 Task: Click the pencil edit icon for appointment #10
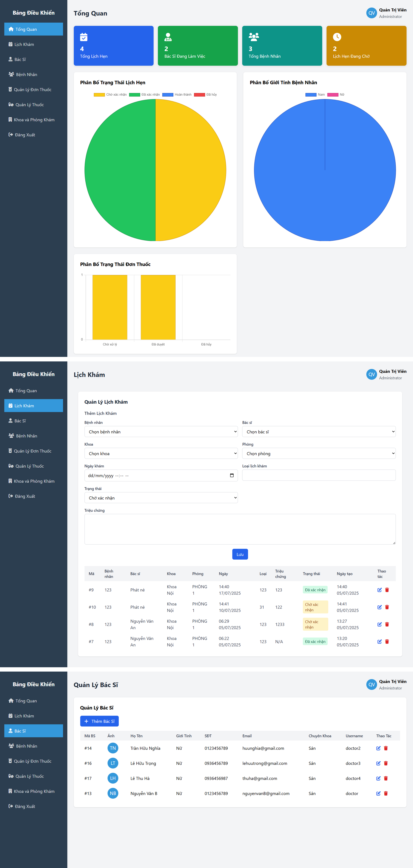point(379,607)
